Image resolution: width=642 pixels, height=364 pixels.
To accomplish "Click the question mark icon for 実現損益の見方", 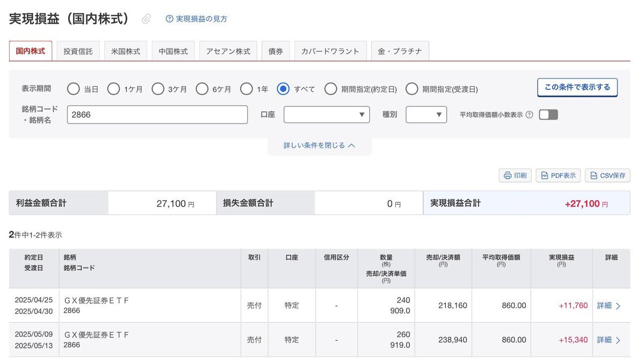I will pos(170,19).
